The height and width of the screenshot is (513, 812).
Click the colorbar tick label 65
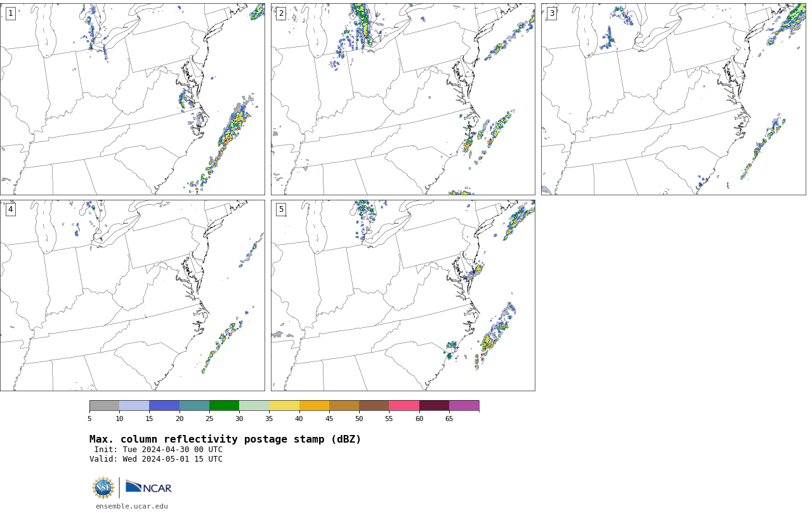pyautogui.click(x=449, y=419)
